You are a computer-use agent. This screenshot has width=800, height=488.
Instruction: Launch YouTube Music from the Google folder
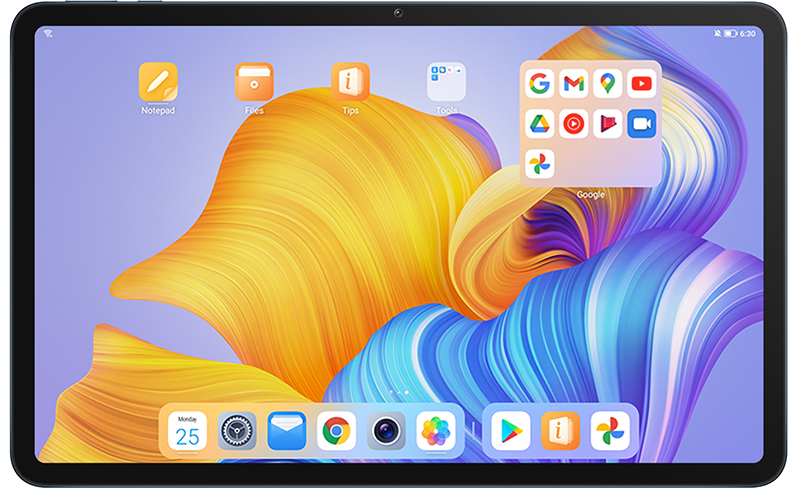pos(573,124)
